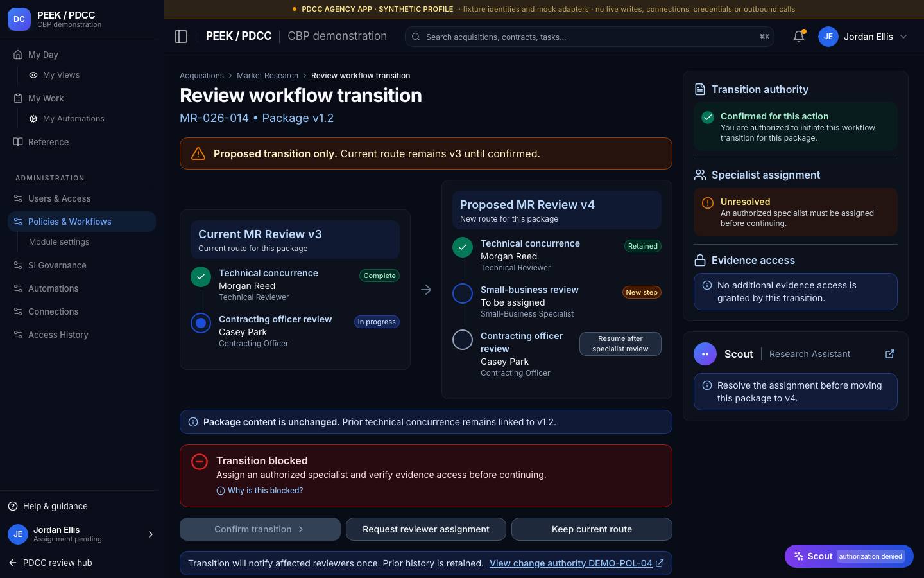The height and width of the screenshot is (578, 924).
Task: Click the info icon beside Package content is unchanged
Action: [193, 422]
